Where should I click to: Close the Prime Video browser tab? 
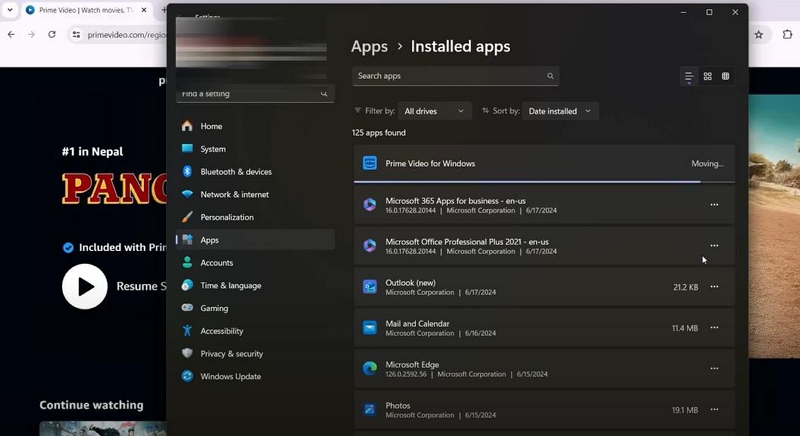point(144,10)
